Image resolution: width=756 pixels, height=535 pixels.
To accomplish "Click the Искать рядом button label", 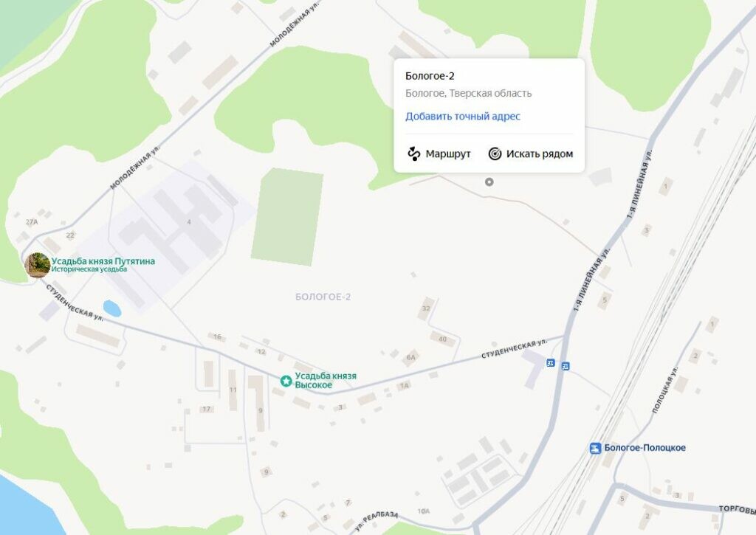I will click(540, 153).
